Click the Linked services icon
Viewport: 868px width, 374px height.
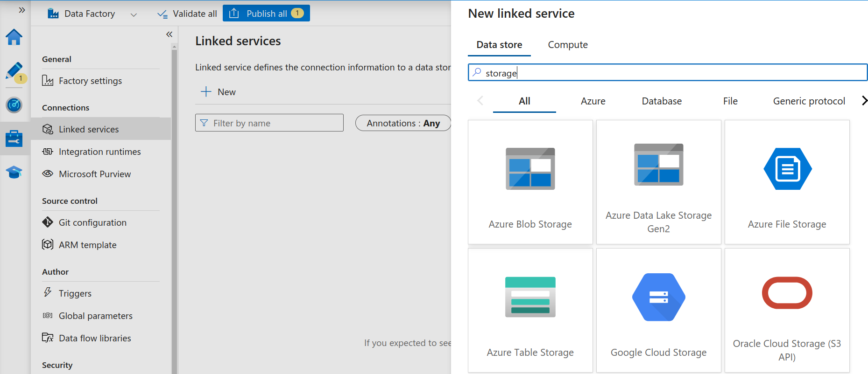pyautogui.click(x=48, y=129)
